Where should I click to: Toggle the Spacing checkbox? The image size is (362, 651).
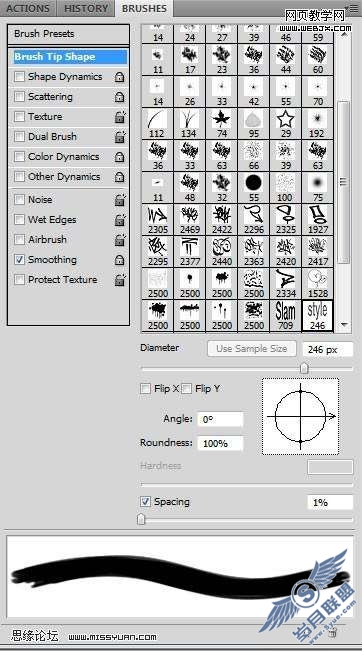coord(145,502)
